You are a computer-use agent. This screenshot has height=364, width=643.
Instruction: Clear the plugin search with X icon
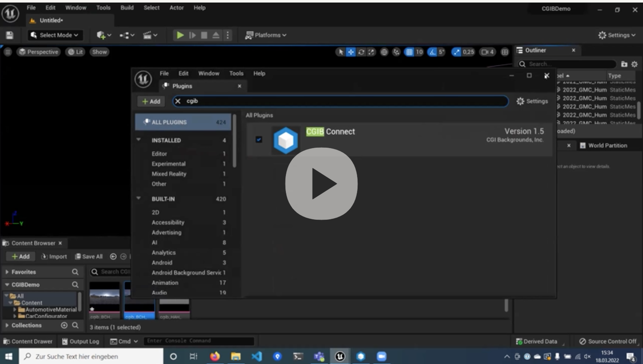tap(178, 101)
